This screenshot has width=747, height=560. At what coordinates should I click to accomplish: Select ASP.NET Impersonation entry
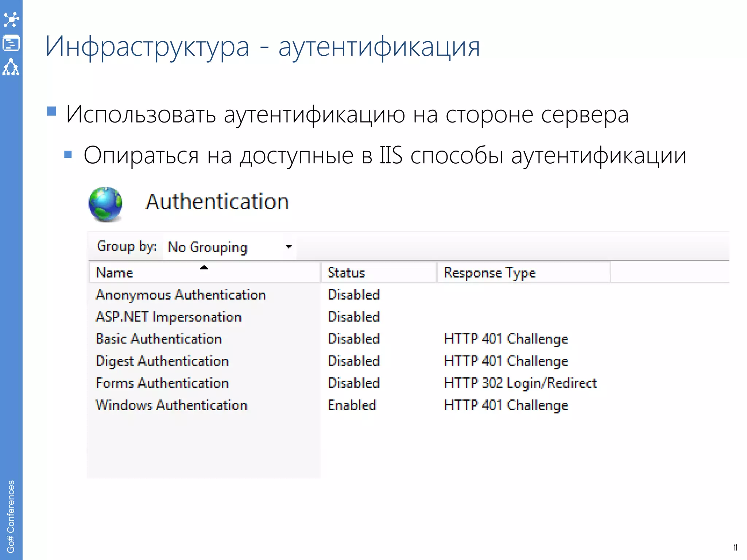pos(169,317)
